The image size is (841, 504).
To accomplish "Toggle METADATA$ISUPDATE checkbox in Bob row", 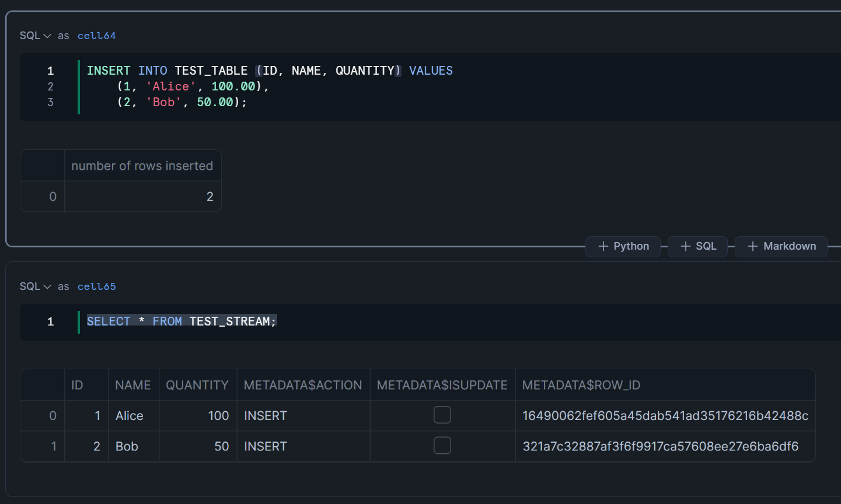I will [442, 446].
